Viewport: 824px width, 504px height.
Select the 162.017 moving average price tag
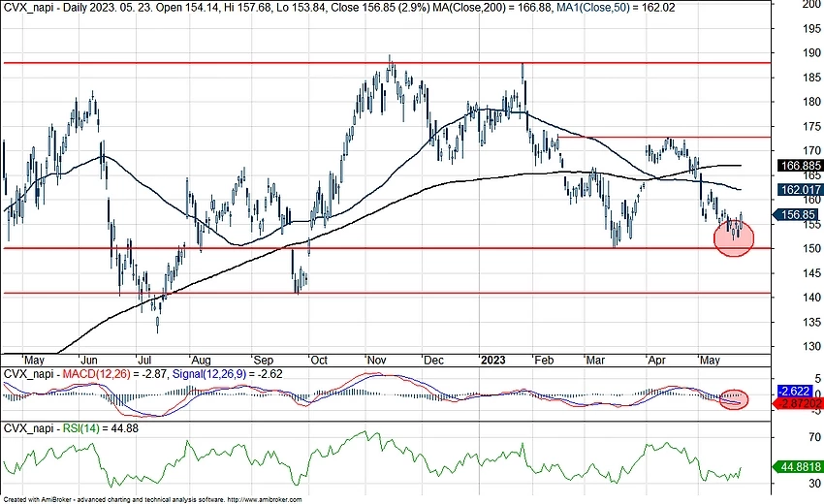click(x=801, y=190)
